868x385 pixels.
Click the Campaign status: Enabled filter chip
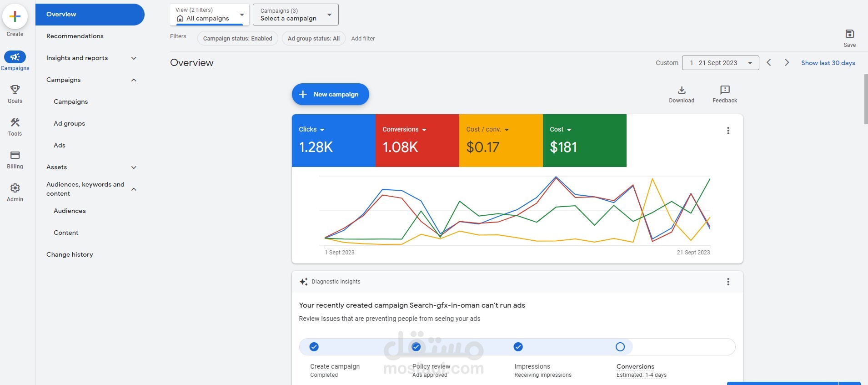pos(237,39)
